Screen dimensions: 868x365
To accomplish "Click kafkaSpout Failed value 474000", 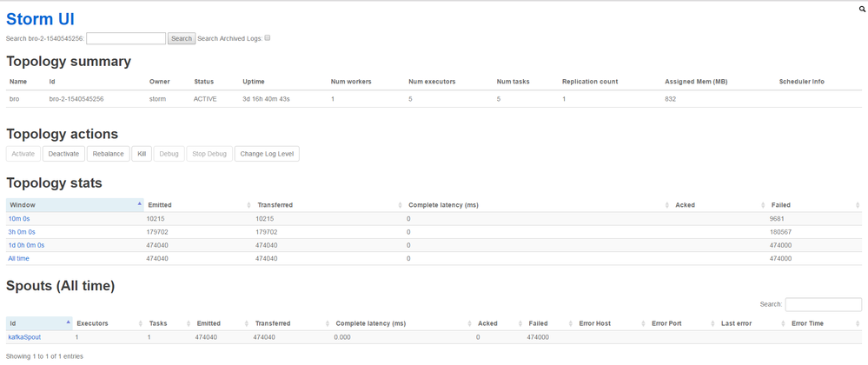I will [538, 336].
